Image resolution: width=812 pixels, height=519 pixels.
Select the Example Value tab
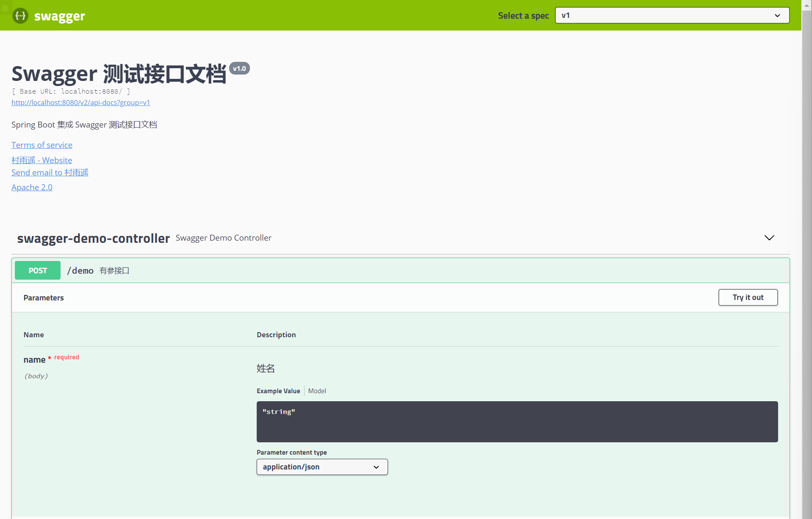pyautogui.click(x=278, y=391)
